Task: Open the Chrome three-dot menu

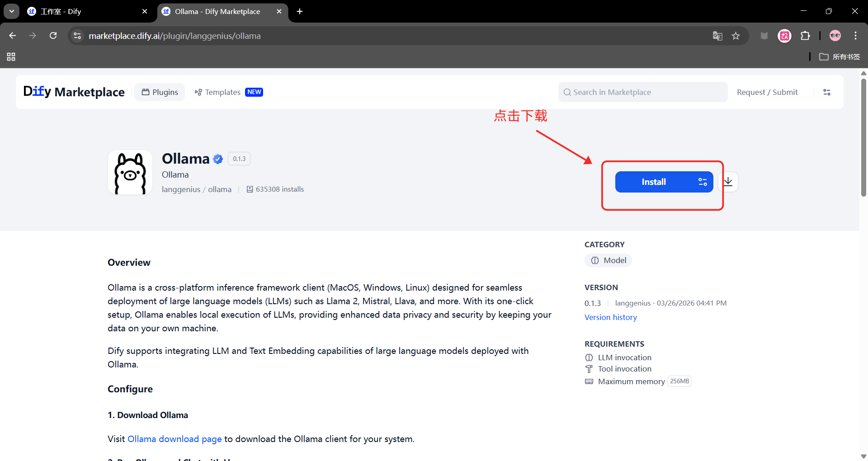Action: pyautogui.click(x=855, y=36)
